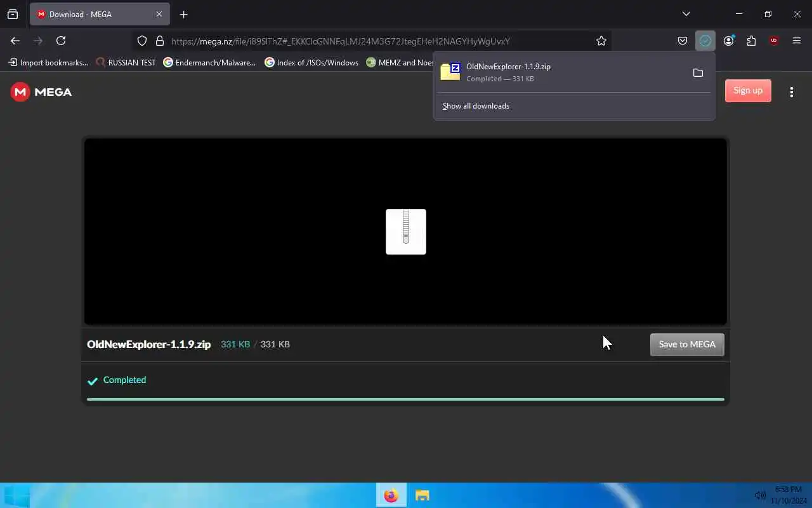812x508 pixels.
Task: Expand the list all tabs chevron
Action: click(686, 14)
